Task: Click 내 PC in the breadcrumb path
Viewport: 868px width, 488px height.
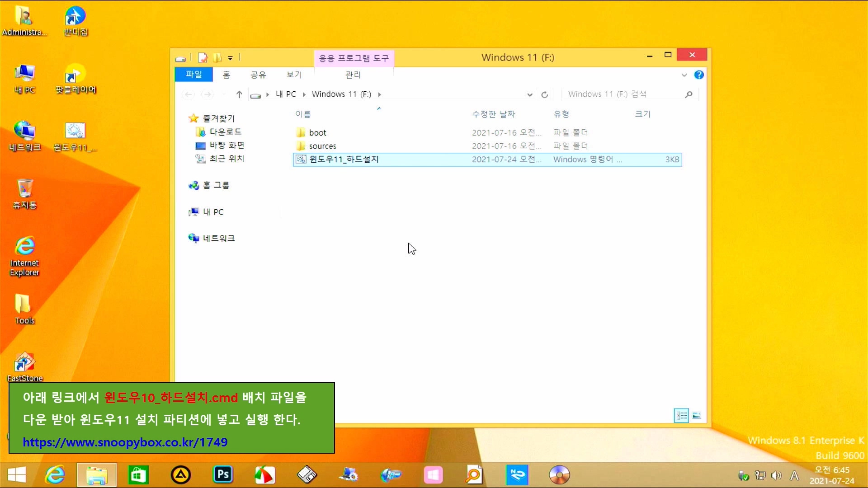Action: click(x=286, y=94)
